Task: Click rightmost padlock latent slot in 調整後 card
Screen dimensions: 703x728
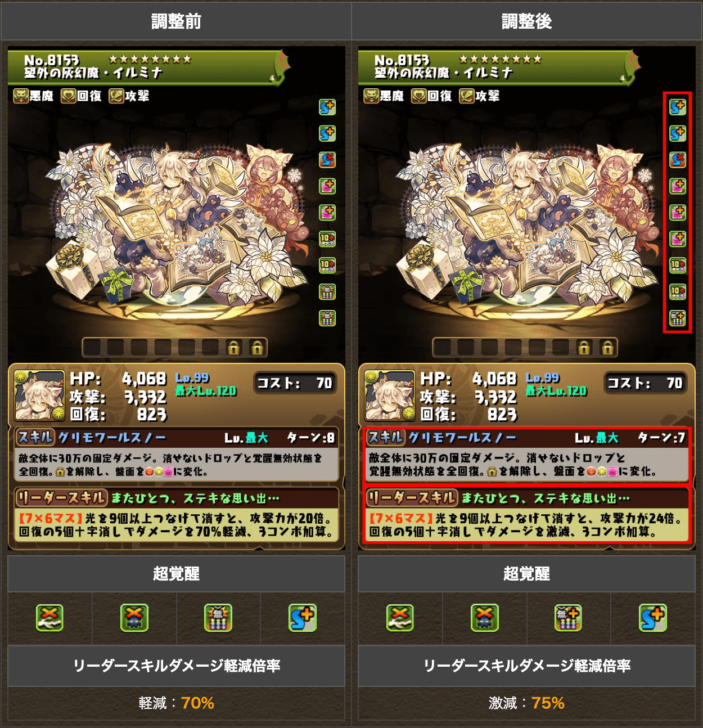Action: 608,348
